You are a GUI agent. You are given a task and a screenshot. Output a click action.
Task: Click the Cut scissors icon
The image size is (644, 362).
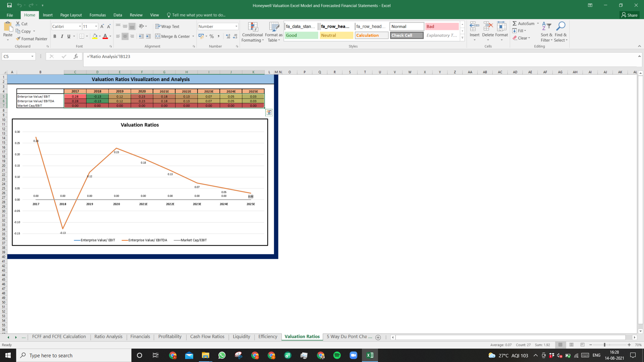(18, 24)
